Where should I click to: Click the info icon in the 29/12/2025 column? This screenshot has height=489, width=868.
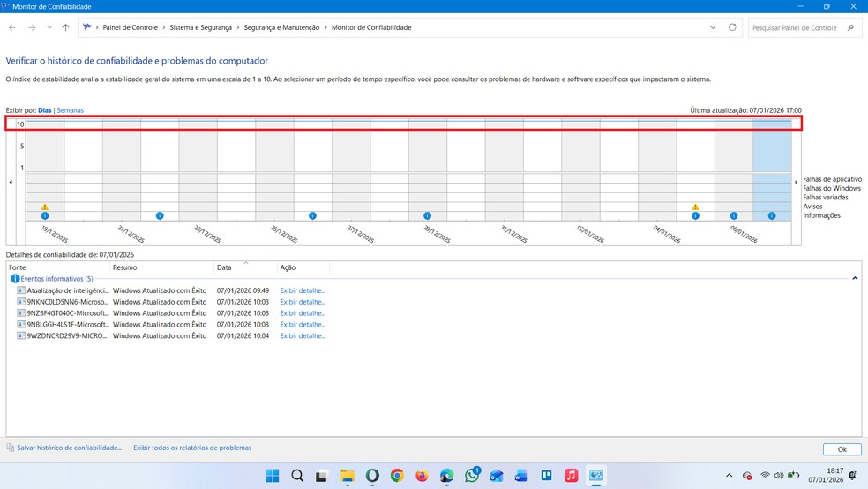(427, 215)
